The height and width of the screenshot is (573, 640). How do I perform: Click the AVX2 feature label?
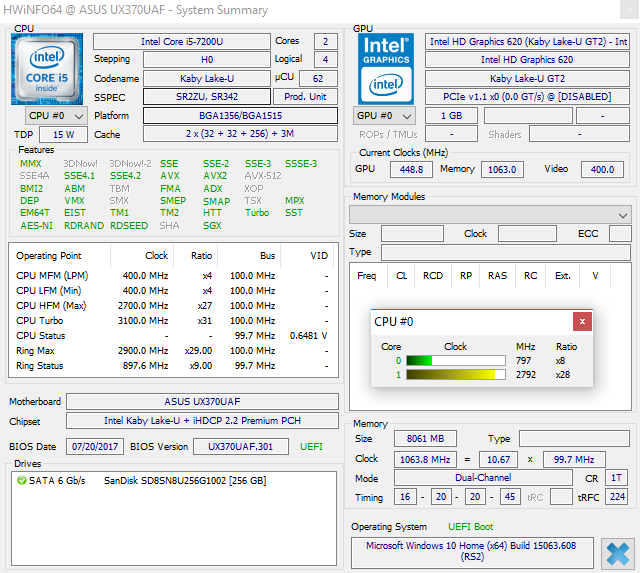click(215, 176)
